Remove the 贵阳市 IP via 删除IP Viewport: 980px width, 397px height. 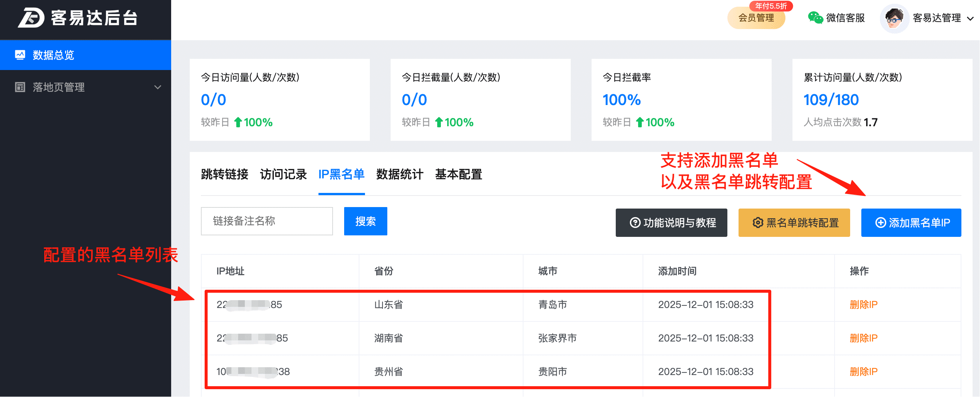863,372
